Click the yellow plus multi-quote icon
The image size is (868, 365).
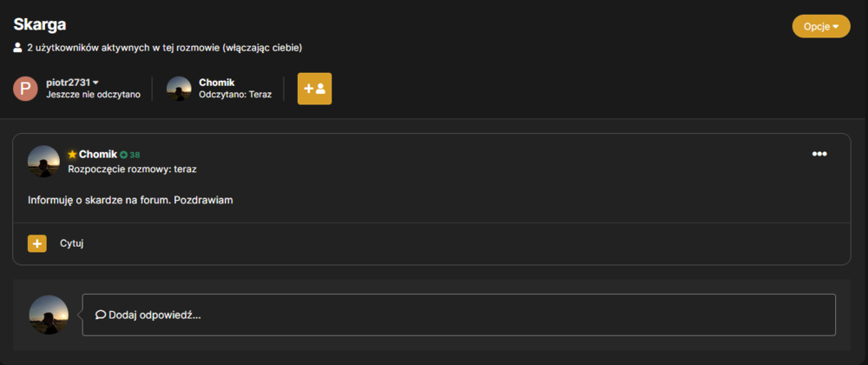pos(37,243)
